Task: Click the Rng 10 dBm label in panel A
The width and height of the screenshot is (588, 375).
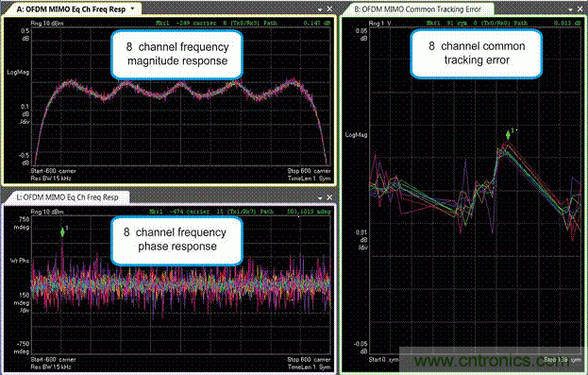Action: click(x=47, y=24)
